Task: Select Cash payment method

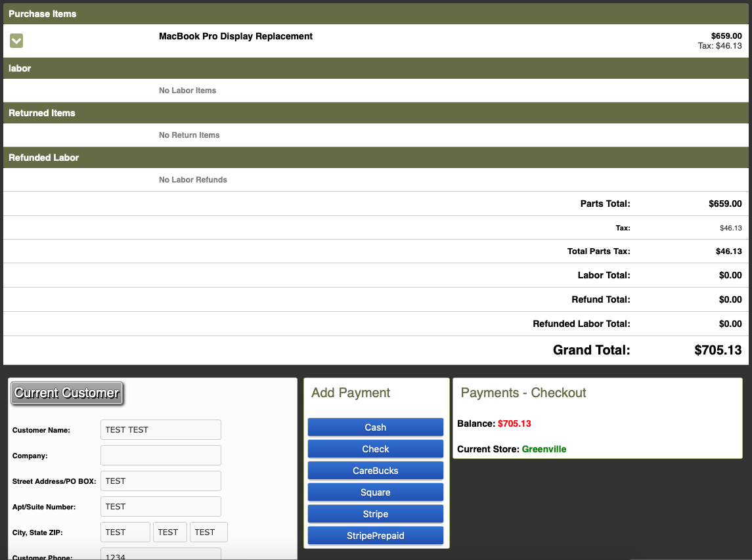Action: point(375,427)
